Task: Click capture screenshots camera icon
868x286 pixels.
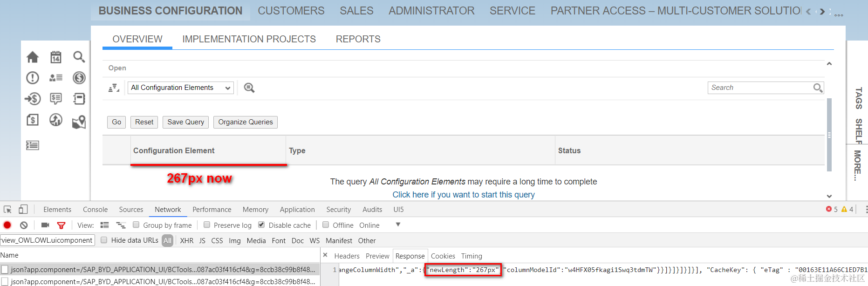Action: 45,225
